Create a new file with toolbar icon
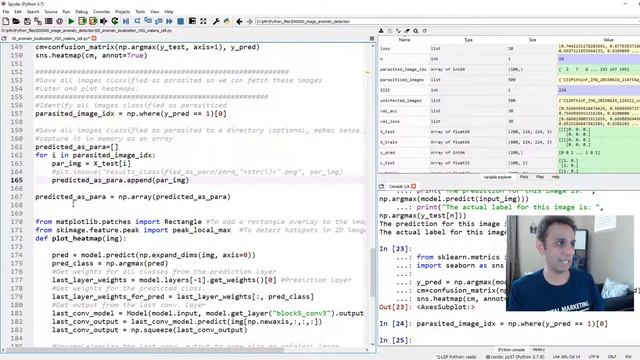Screen dimensions: 640x360 click(x=6, y=21)
